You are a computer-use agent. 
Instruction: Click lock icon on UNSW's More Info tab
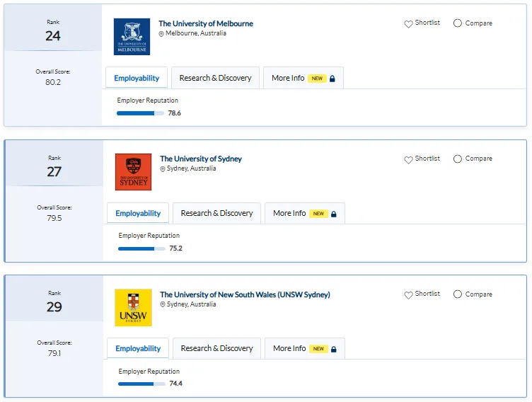pos(333,349)
